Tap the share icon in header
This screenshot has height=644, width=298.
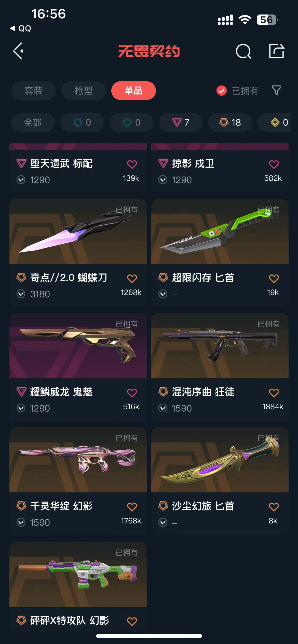coord(277,51)
